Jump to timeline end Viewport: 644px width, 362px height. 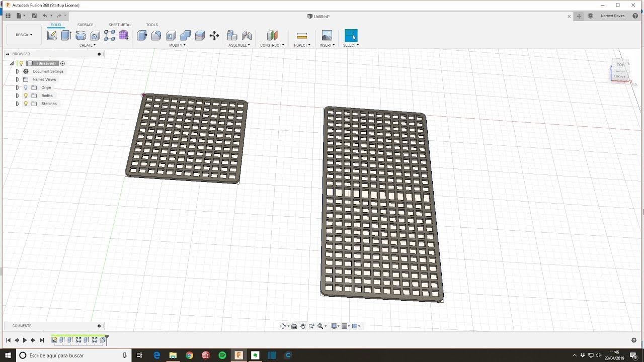pyautogui.click(x=42, y=340)
